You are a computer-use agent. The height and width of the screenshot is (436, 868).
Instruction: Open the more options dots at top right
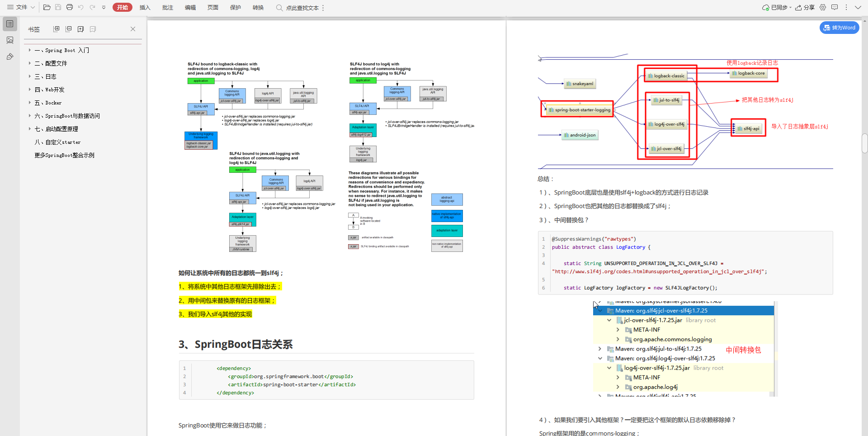[846, 7]
